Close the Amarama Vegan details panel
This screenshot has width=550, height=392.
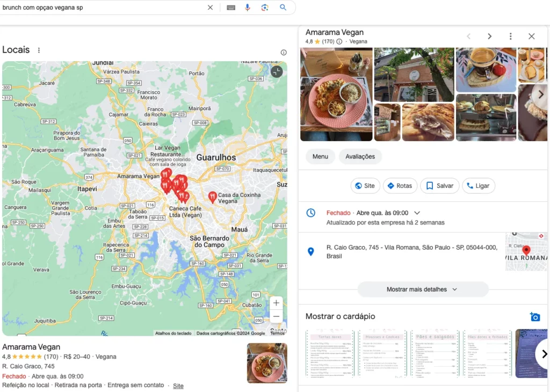pyautogui.click(x=531, y=36)
